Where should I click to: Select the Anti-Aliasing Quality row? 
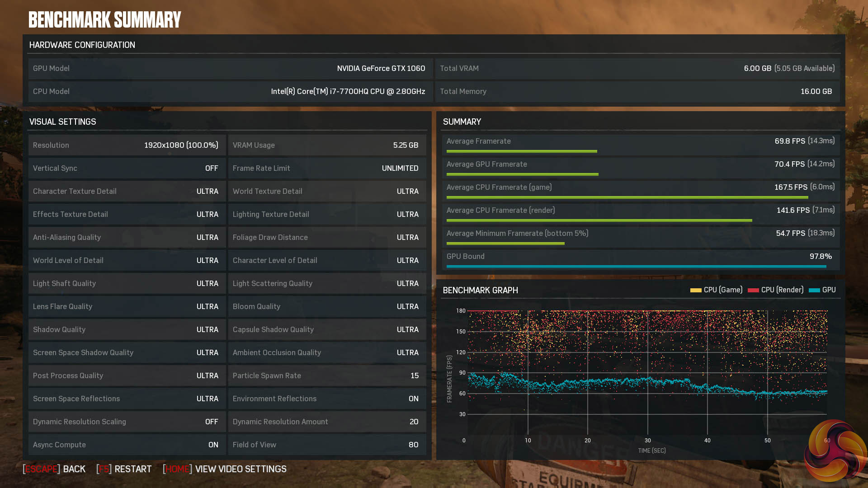tap(127, 237)
